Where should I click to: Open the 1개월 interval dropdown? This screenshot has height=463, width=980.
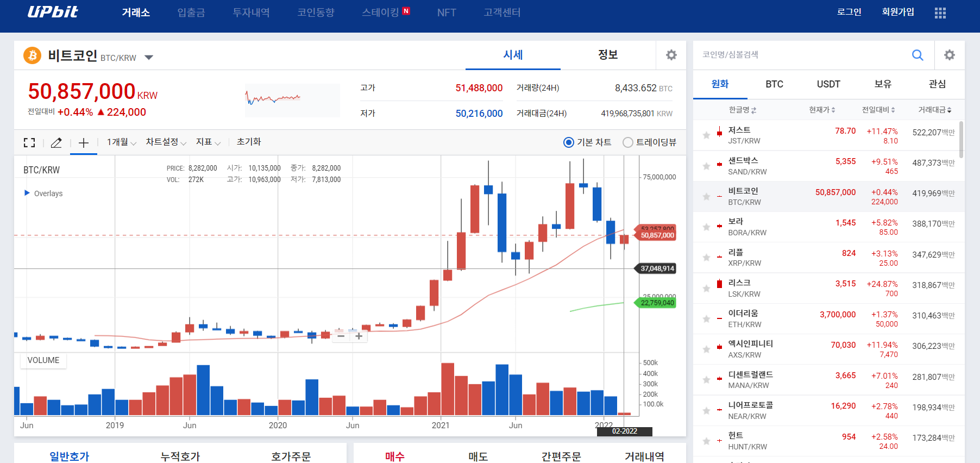pyautogui.click(x=121, y=142)
